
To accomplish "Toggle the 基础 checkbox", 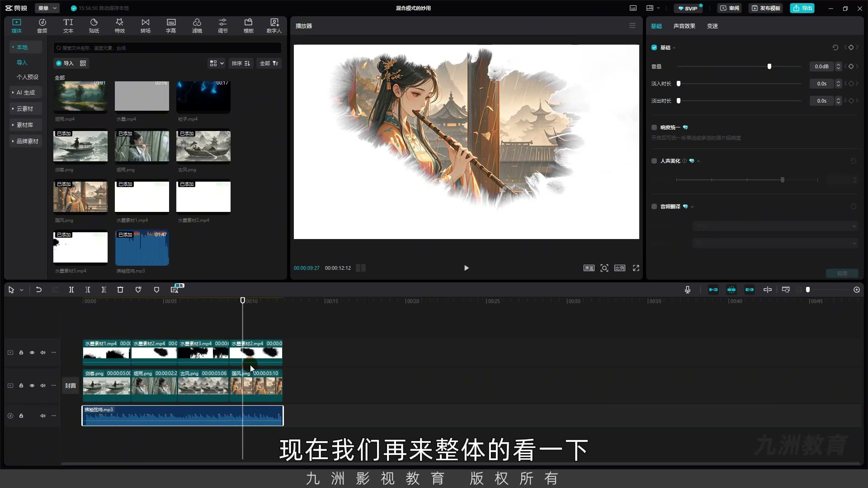I will coord(654,47).
